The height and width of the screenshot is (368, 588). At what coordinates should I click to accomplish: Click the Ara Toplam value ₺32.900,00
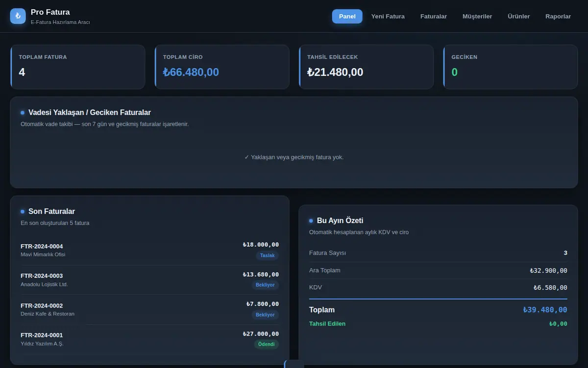pyautogui.click(x=548, y=270)
